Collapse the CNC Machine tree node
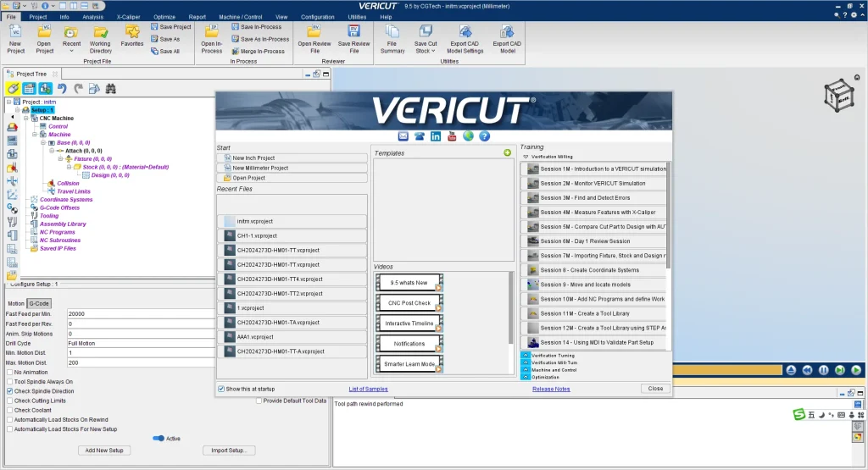The height and width of the screenshot is (470, 868). click(x=25, y=118)
